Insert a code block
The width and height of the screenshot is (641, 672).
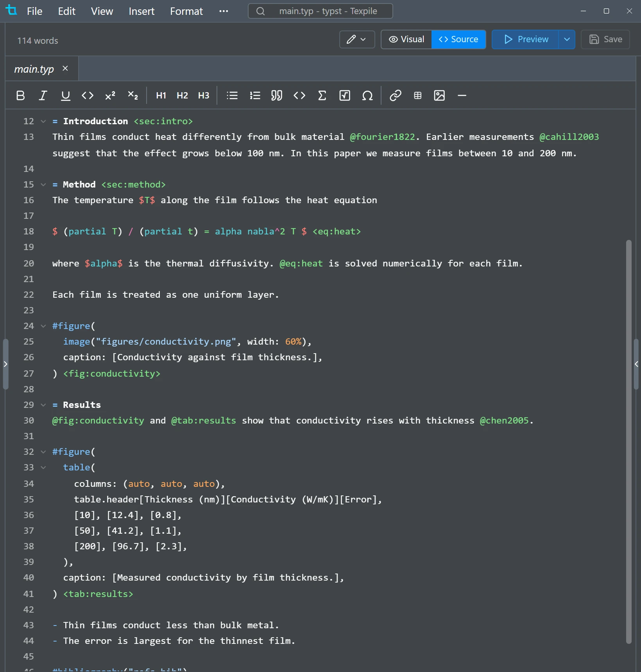click(x=299, y=95)
